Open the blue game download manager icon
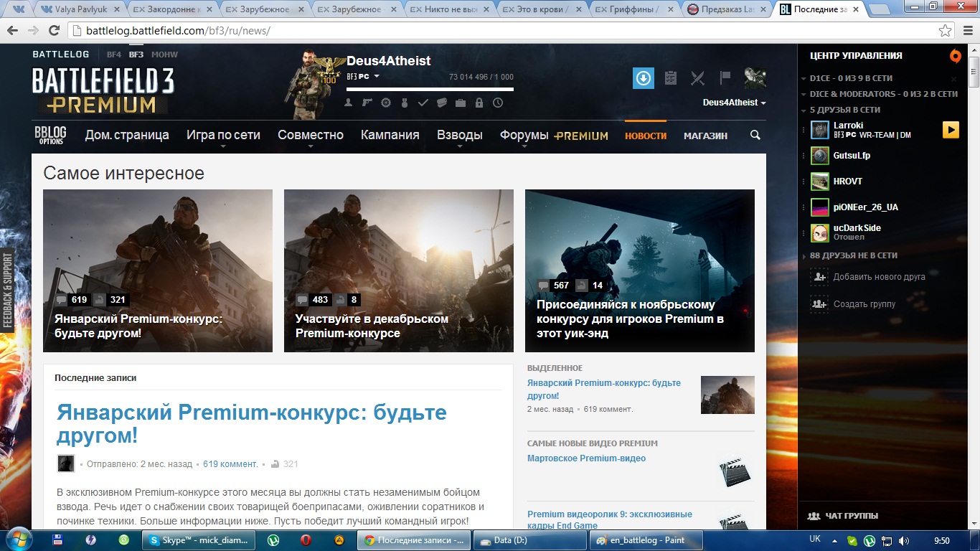This screenshot has height=551, width=980. click(x=644, y=78)
